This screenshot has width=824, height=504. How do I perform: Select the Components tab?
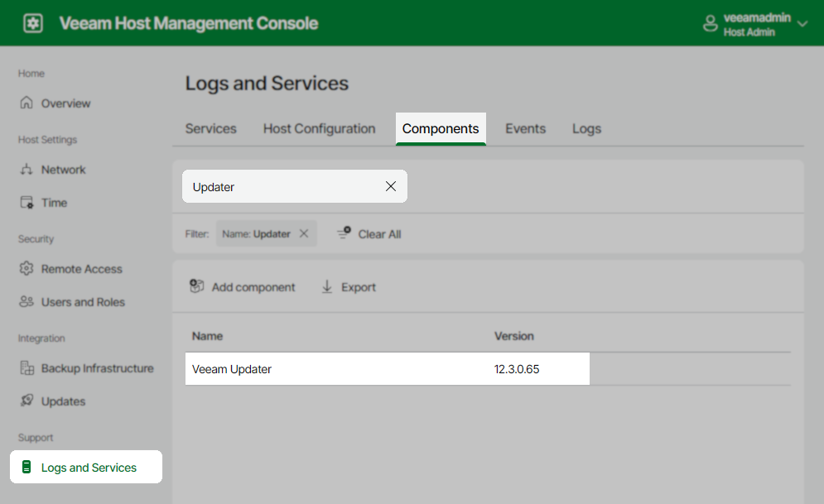(441, 128)
